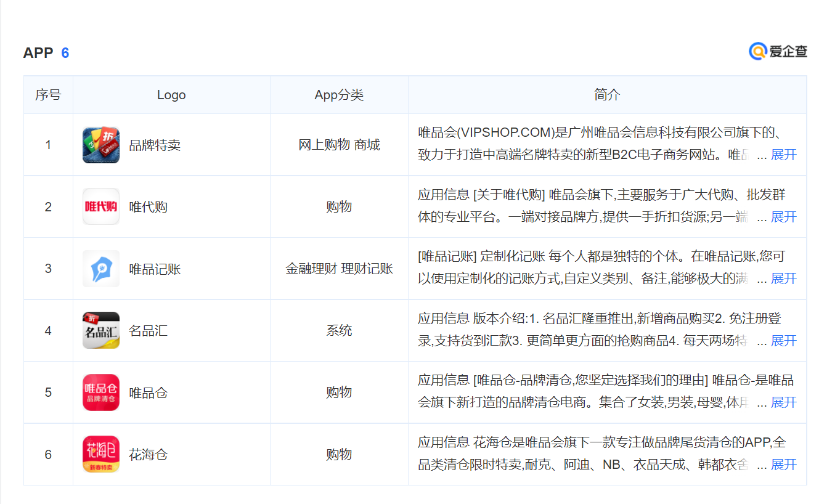Click the 爱企查 brand logo

pos(778,52)
